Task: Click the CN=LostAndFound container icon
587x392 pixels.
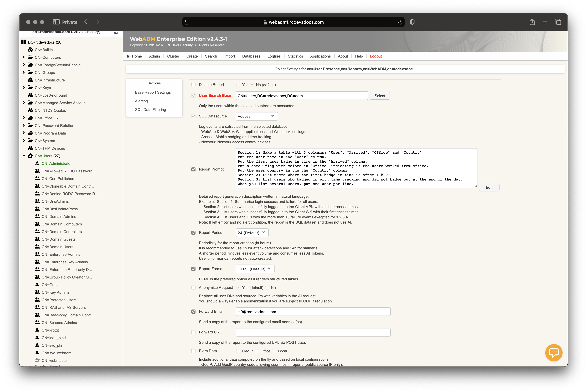Action: pos(30,95)
